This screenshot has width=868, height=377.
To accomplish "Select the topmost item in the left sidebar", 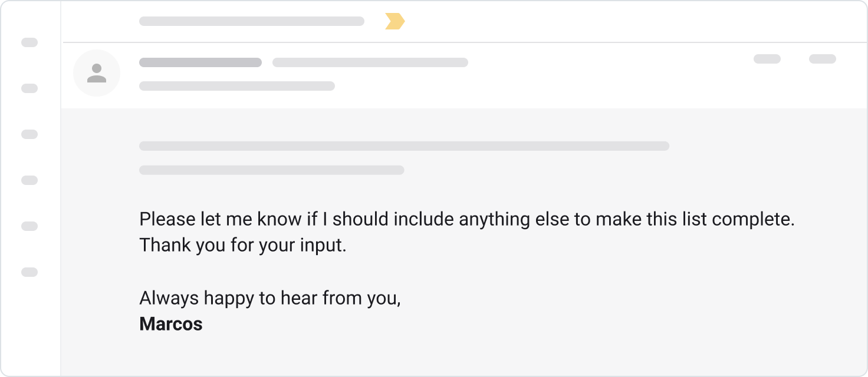I will click(29, 42).
